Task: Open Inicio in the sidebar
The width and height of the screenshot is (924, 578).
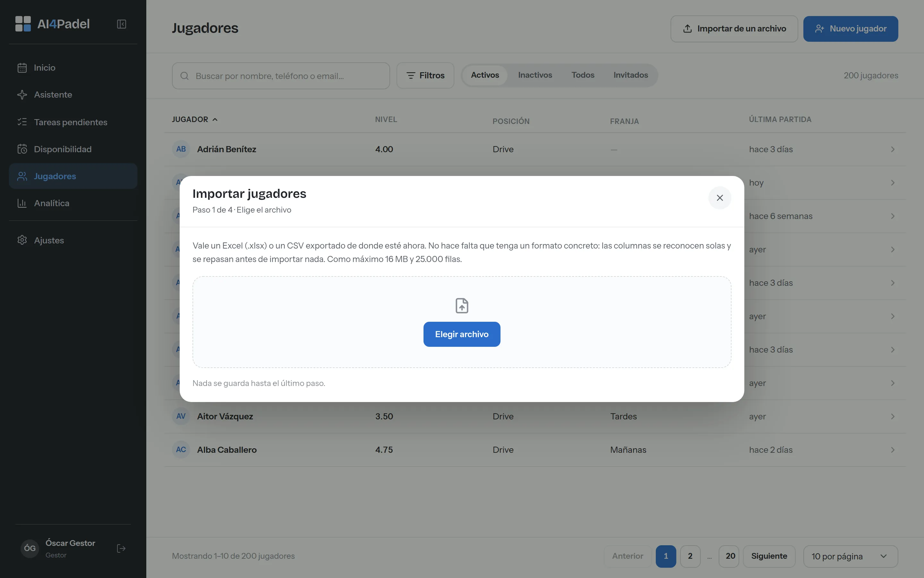Action: click(73, 68)
